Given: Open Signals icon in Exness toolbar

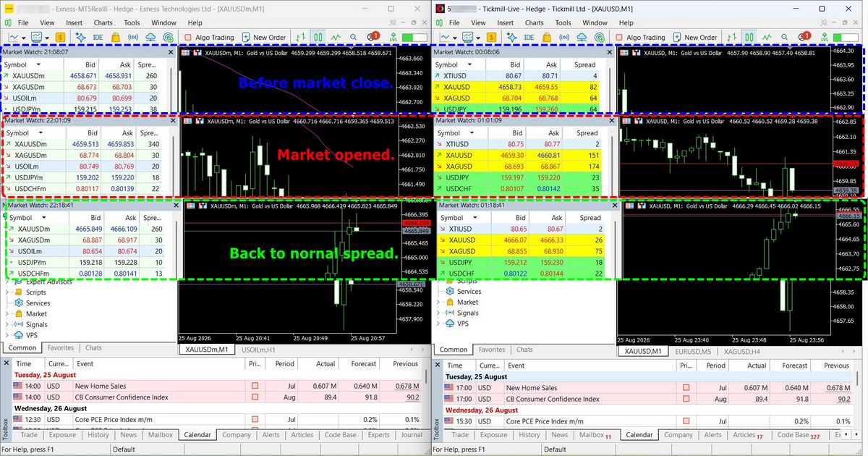Looking at the screenshot, I should pyautogui.click(x=133, y=37).
